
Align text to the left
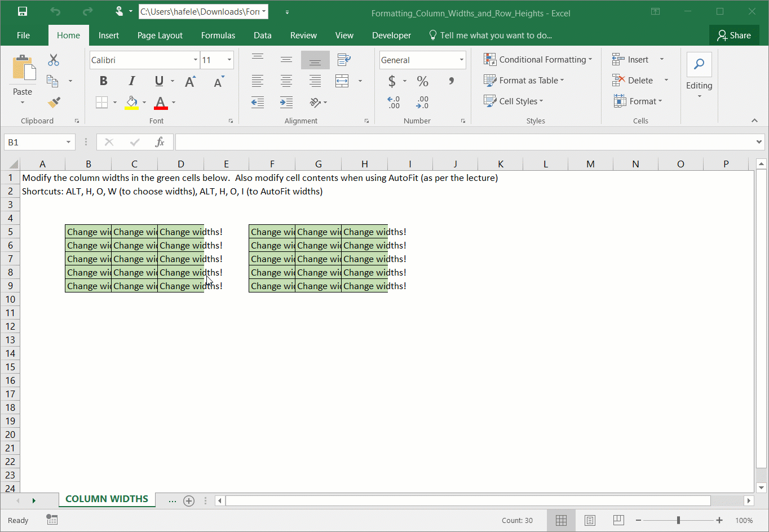click(x=258, y=81)
